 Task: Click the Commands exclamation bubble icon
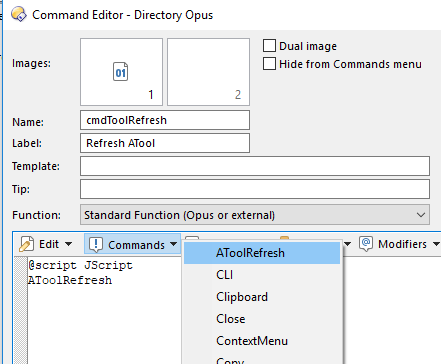(x=96, y=245)
